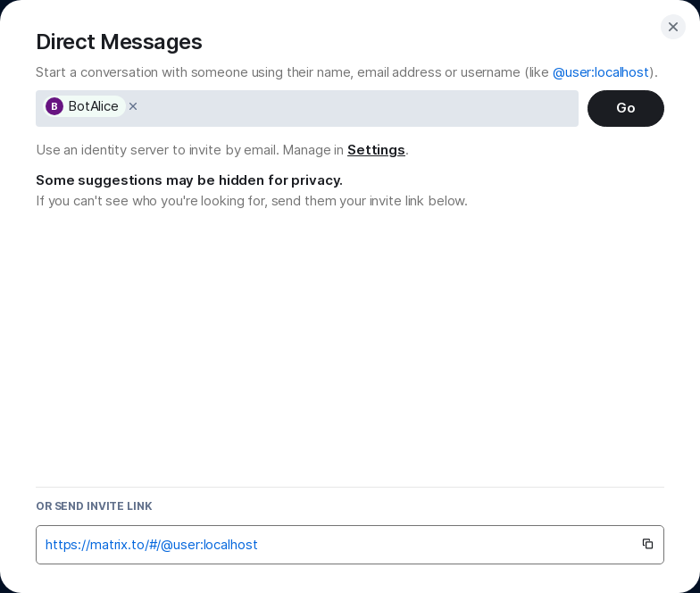Click the divider above the invite link section

350,487
